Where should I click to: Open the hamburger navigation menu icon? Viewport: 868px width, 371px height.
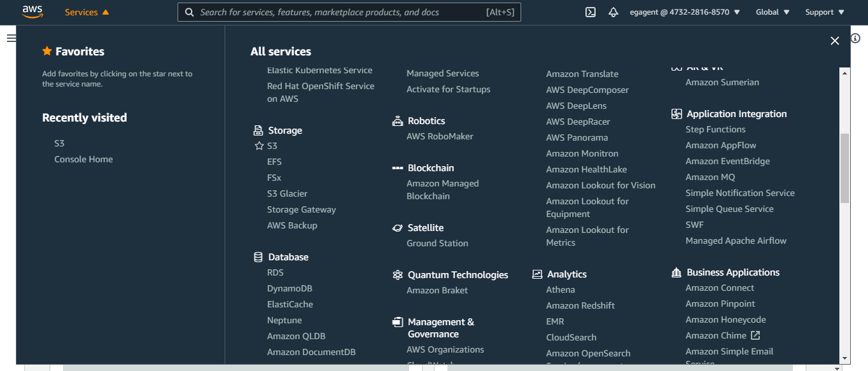11,38
